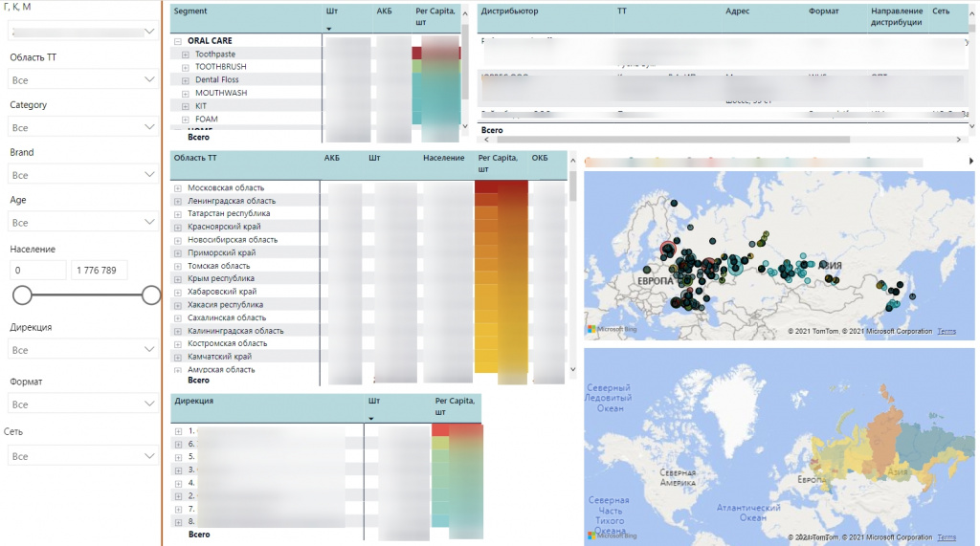Image resolution: width=980 pixels, height=546 pixels.
Task: Expand the Томская область region row
Action: click(178, 266)
